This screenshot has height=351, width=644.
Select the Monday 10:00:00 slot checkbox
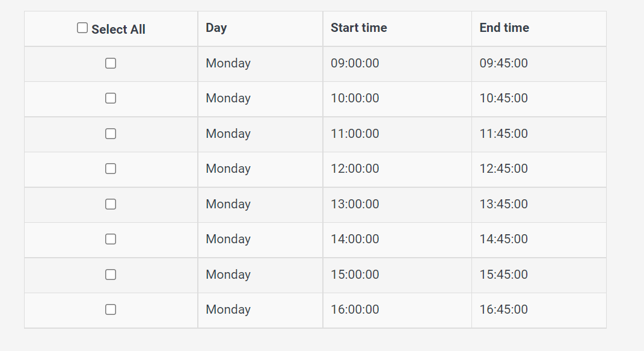(111, 98)
